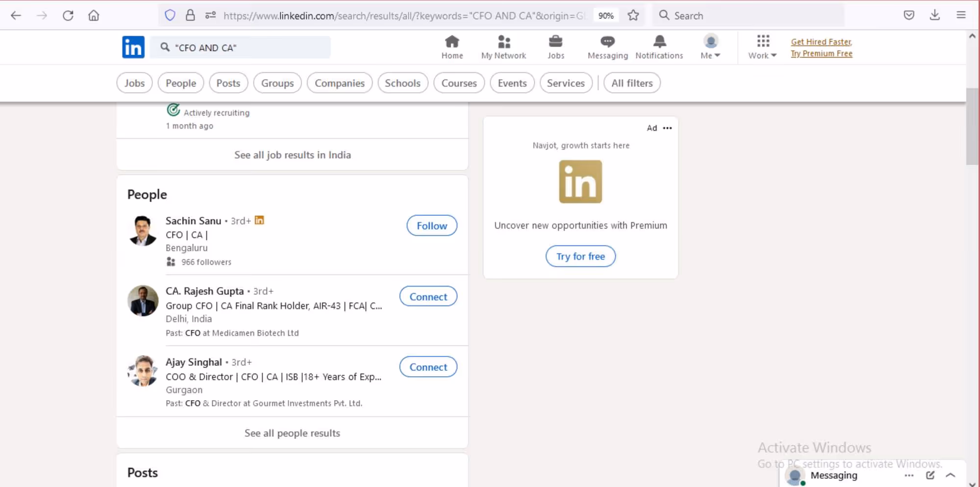Compose a new message from overlay

[930, 475]
